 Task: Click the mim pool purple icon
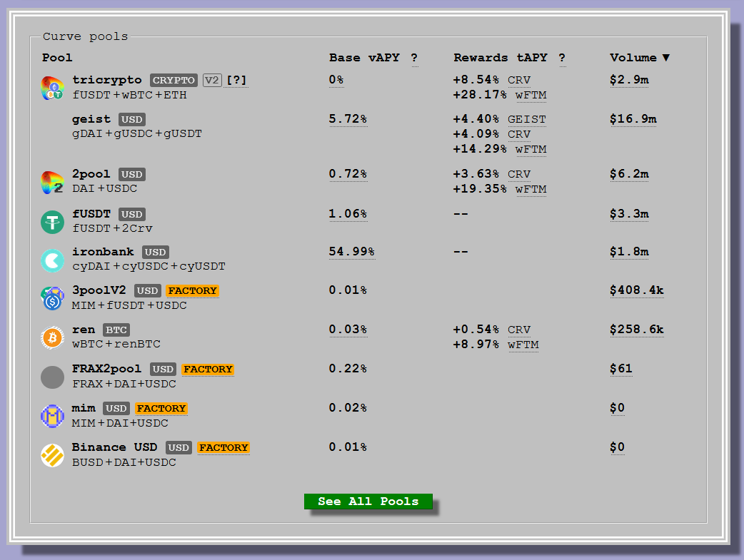[x=52, y=416]
